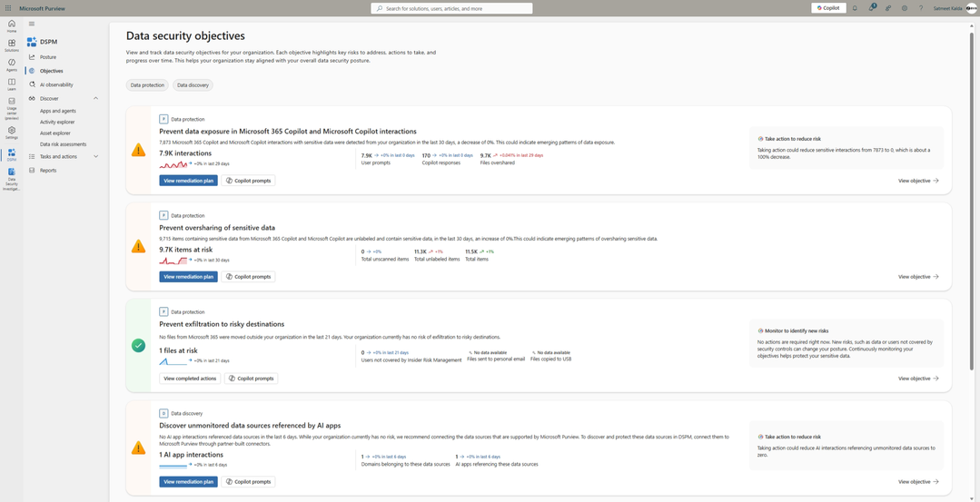Open Asset explorer page
The width and height of the screenshot is (980, 502).
click(55, 133)
